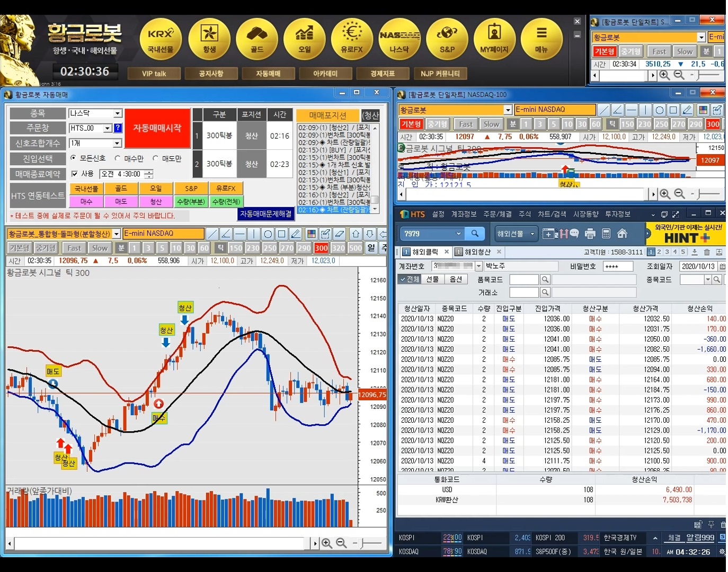Toggle Fast mode in bottom chart

tap(74, 248)
